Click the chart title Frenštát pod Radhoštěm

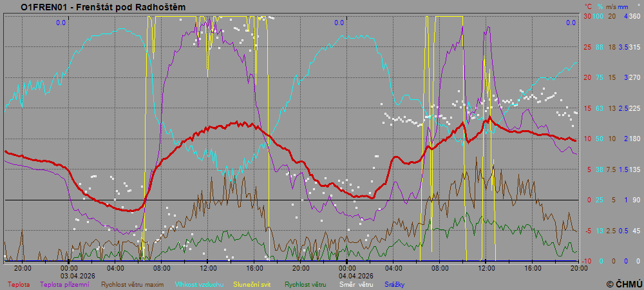pyautogui.click(x=103, y=8)
